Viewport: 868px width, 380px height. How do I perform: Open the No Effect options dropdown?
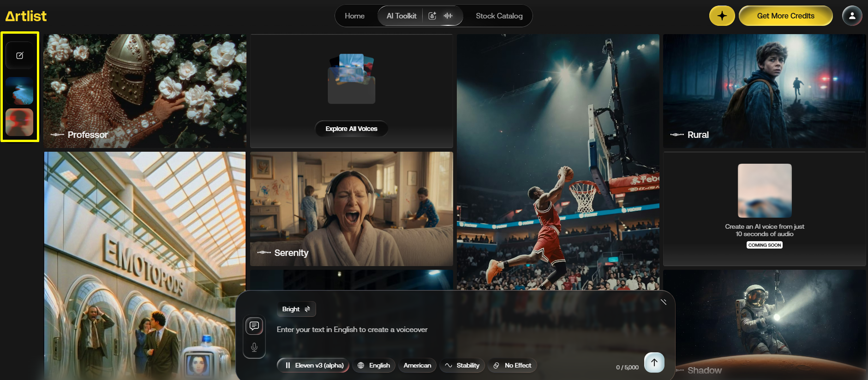(512, 365)
